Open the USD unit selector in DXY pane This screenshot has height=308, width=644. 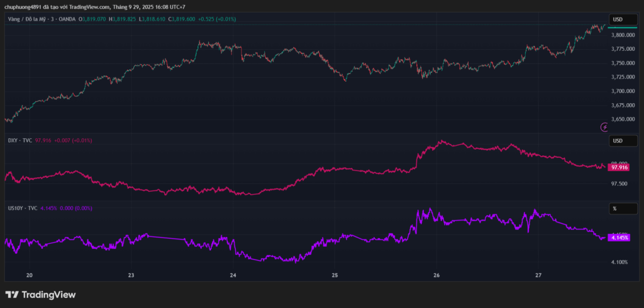click(x=622, y=140)
